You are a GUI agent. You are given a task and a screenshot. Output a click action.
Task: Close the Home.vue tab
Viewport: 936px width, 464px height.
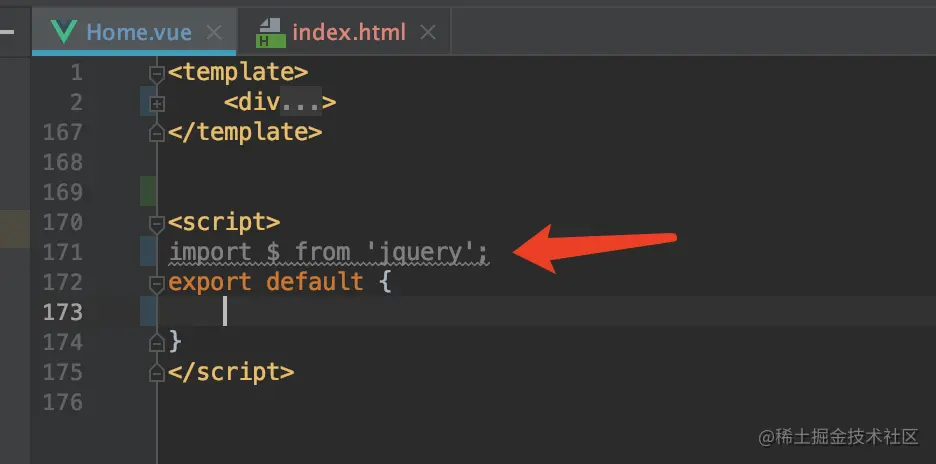click(x=214, y=32)
